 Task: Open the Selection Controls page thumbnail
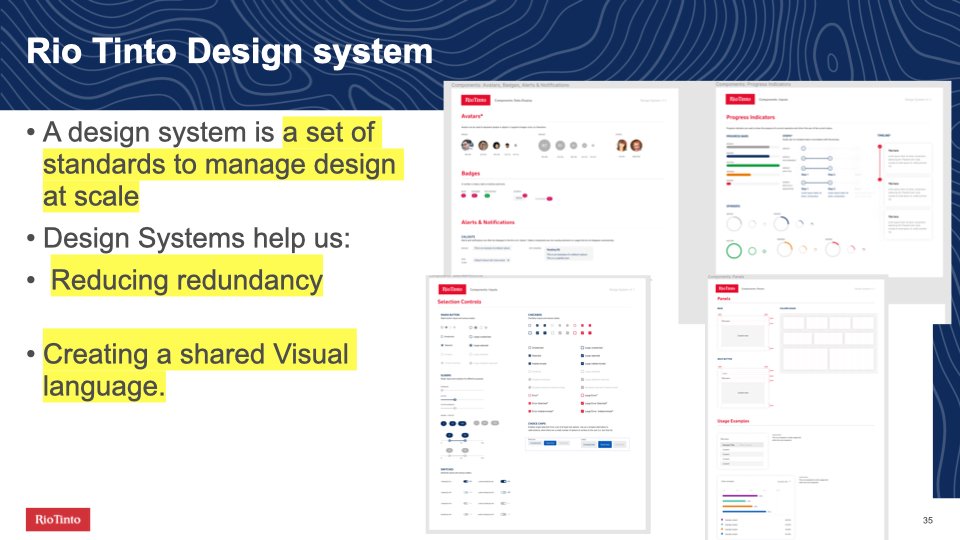click(x=538, y=405)
